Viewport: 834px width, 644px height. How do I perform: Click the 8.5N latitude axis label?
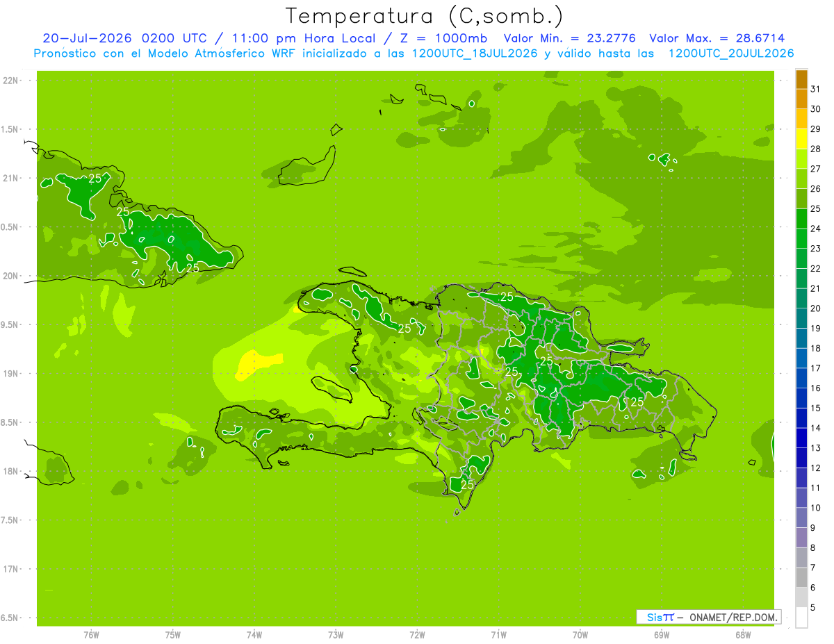click(10, 422)
